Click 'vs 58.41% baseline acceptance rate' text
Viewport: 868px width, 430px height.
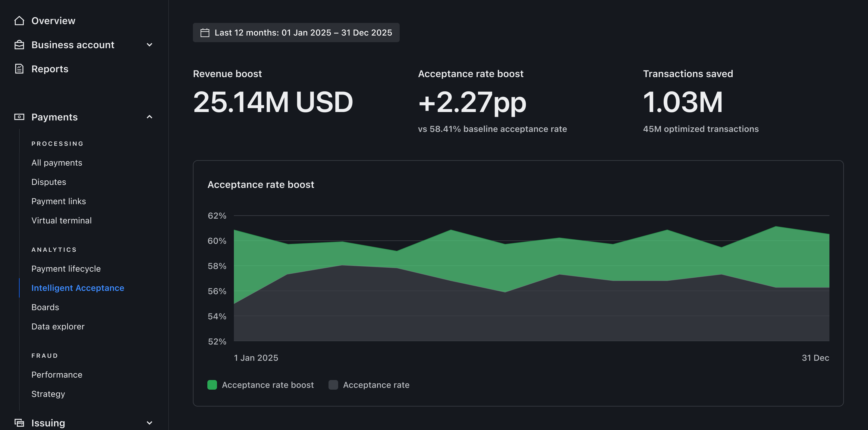click(x=492, y=129)
